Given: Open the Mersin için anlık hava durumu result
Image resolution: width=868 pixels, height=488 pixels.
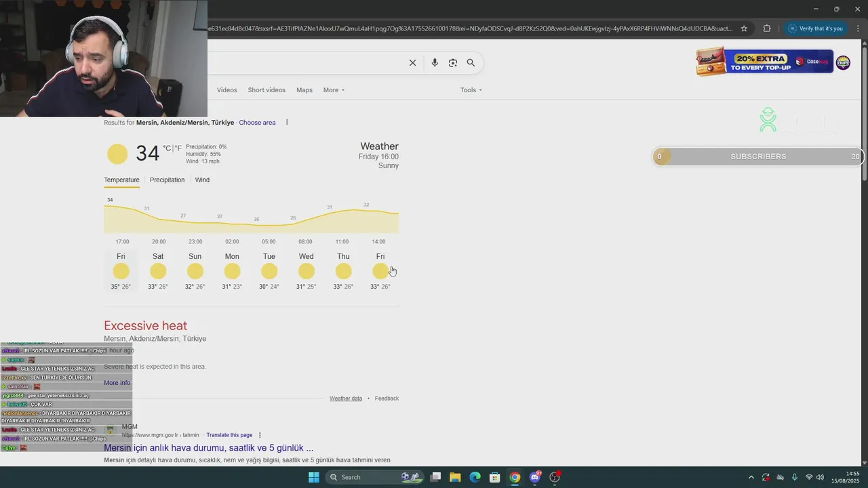Looking at the screenshot, I should pyautogui.click(x=208, y=448).
